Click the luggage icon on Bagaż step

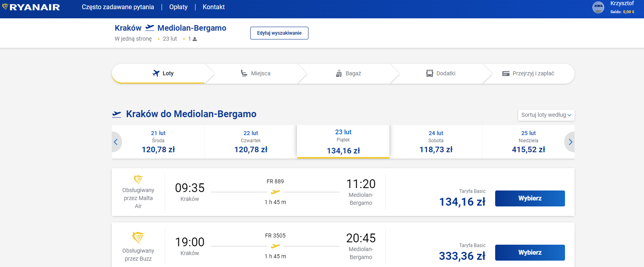(x=339, y=73)
